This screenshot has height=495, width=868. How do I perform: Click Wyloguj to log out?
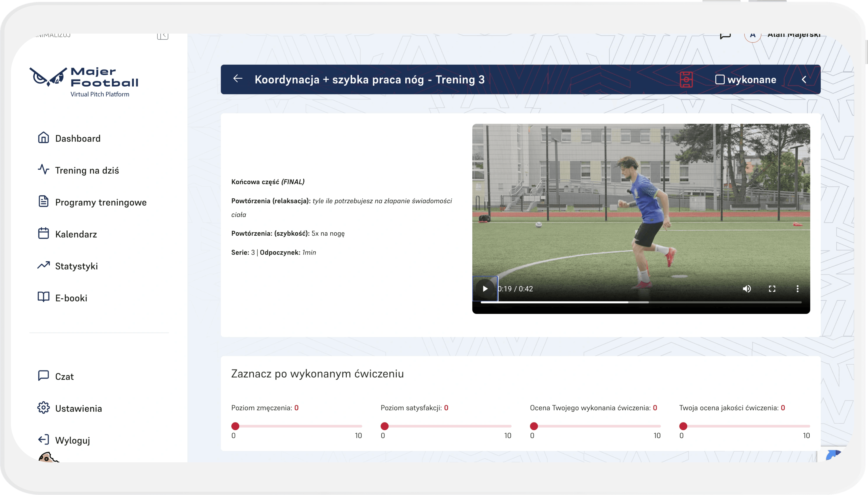(72, 440)
